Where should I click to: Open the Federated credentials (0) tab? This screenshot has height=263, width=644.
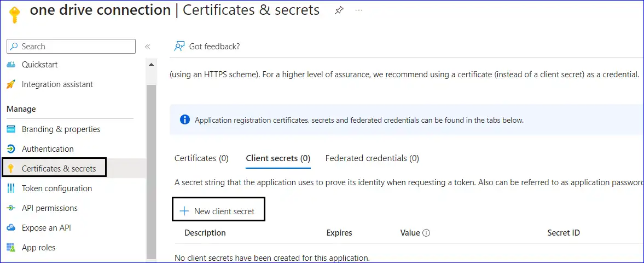(x=372, y=158)
